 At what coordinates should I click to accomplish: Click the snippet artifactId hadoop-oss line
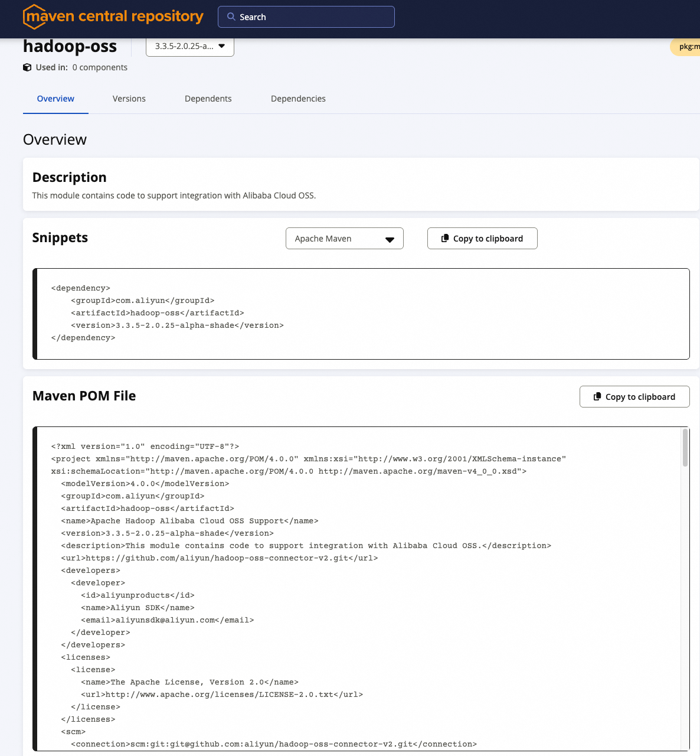tap(158, 313)
